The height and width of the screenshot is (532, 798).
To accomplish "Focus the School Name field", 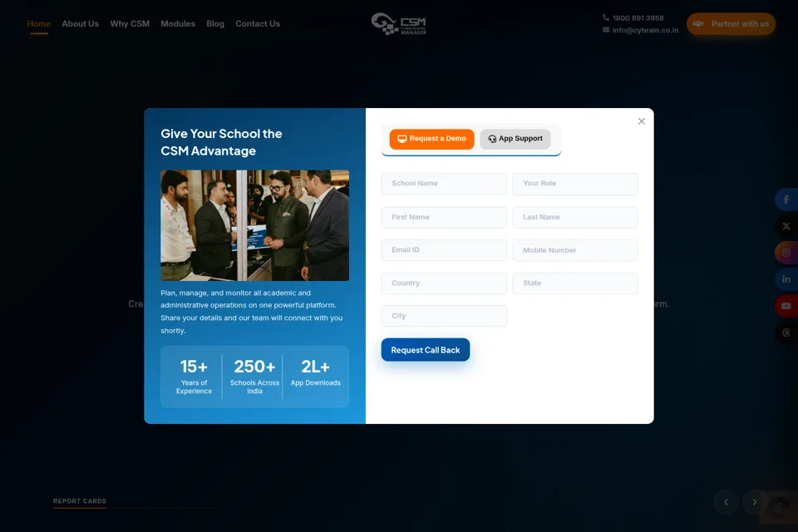I will (444, 183).
